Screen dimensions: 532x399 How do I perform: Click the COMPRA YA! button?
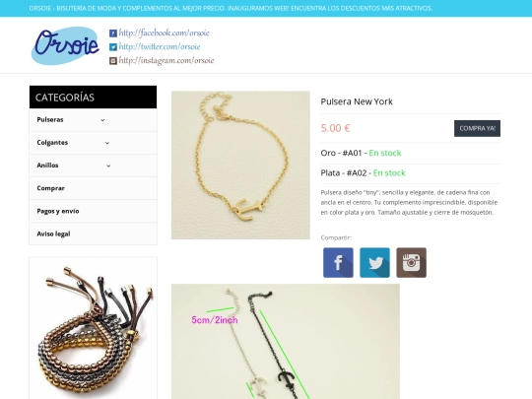coord(477,129)
